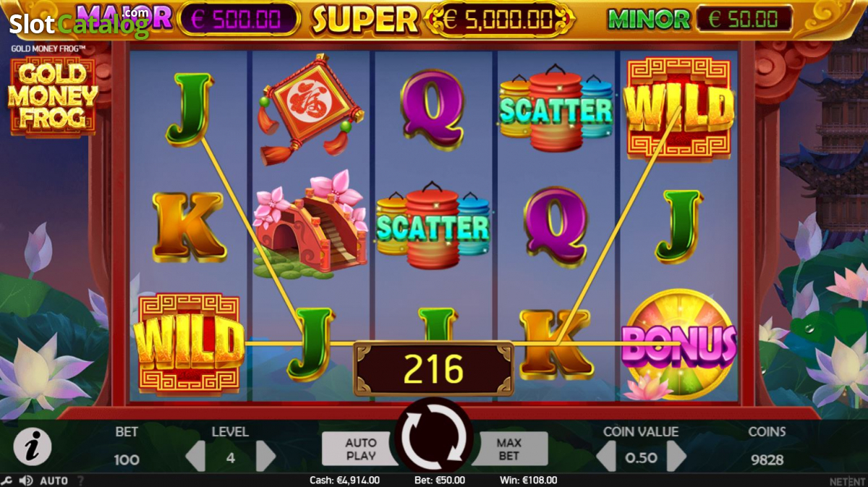Decrease bet level with left arrow

tap(195, 457)
